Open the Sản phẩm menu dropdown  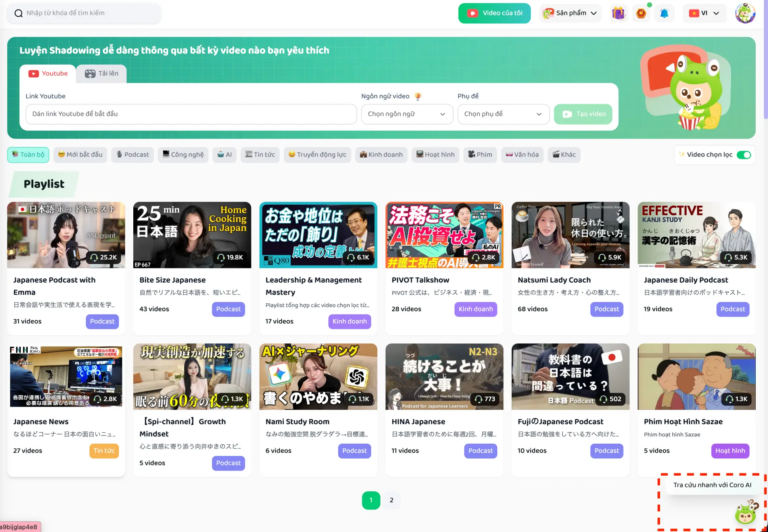(570, 13)
